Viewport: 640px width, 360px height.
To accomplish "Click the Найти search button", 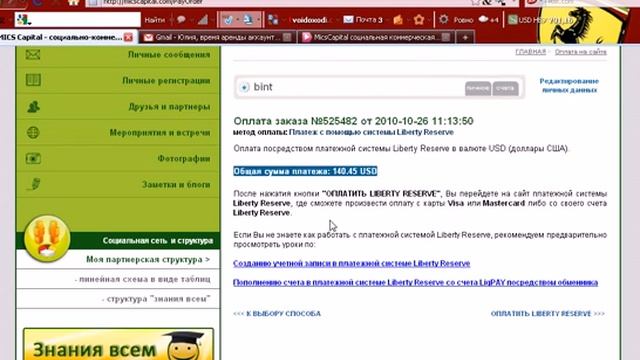I will pos(155,20).
